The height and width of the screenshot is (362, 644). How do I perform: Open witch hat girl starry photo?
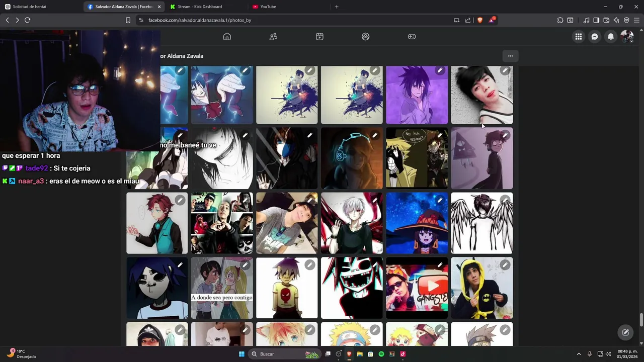point(417,223)
